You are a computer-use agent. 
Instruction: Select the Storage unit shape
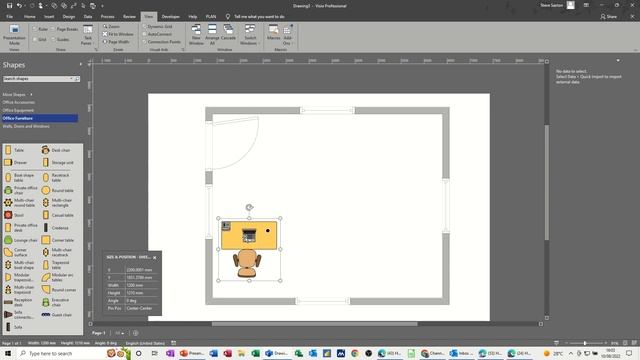click(58, 162)
